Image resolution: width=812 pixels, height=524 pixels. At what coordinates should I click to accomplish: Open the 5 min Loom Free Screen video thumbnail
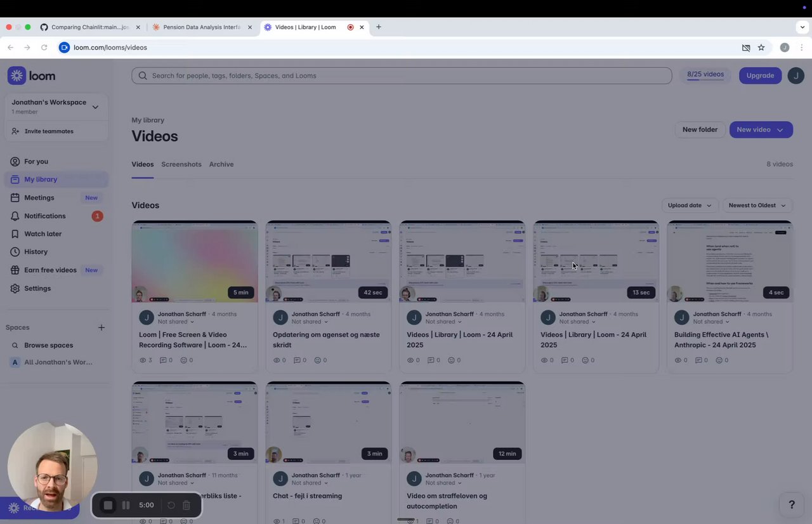point(195,261)
